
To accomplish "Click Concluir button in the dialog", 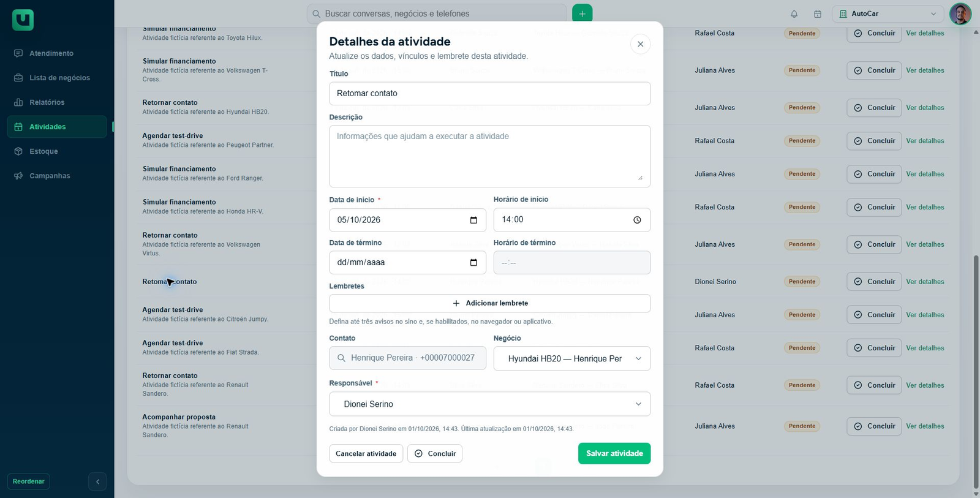I will point(435,454).
